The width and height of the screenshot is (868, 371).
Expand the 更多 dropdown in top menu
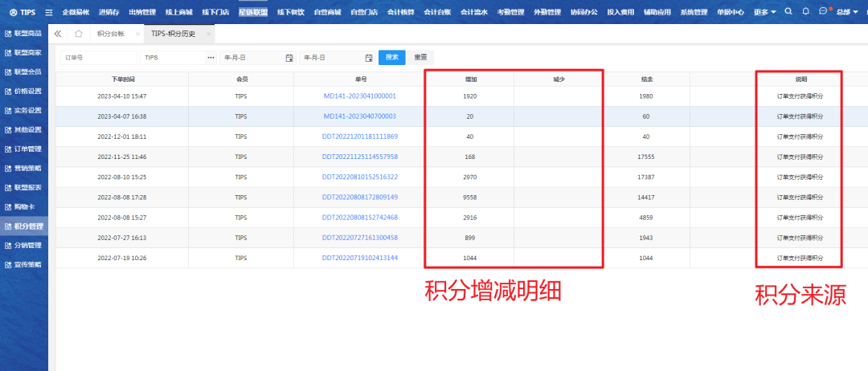[764, 12]
